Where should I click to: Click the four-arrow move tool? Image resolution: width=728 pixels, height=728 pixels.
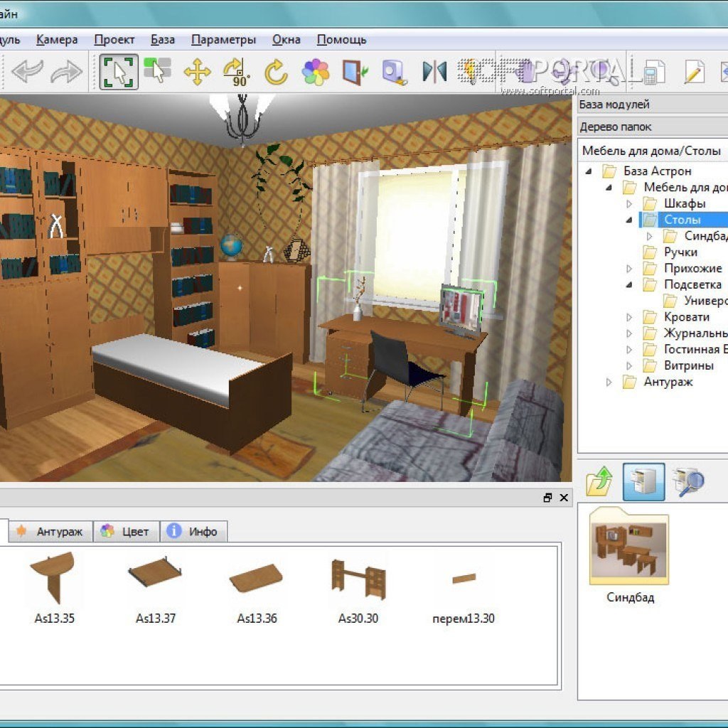[197, 71]
